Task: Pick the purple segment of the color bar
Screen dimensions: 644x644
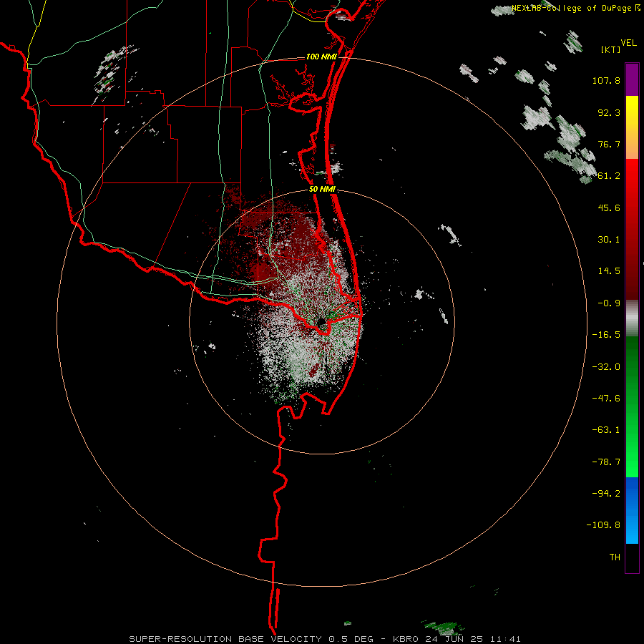Action: (x=632, y=80)
